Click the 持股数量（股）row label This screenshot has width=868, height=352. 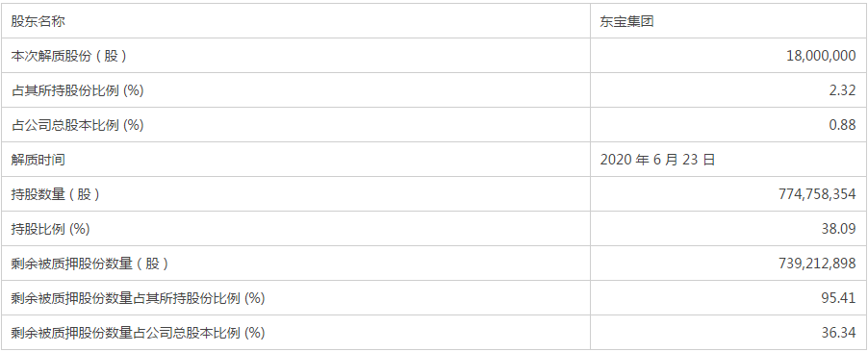pos(56,194)
